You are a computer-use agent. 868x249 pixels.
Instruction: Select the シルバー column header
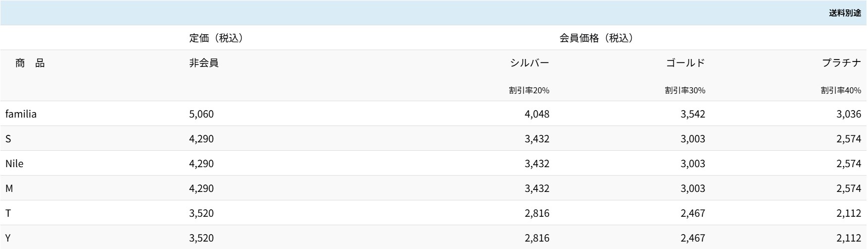[529, 63]
